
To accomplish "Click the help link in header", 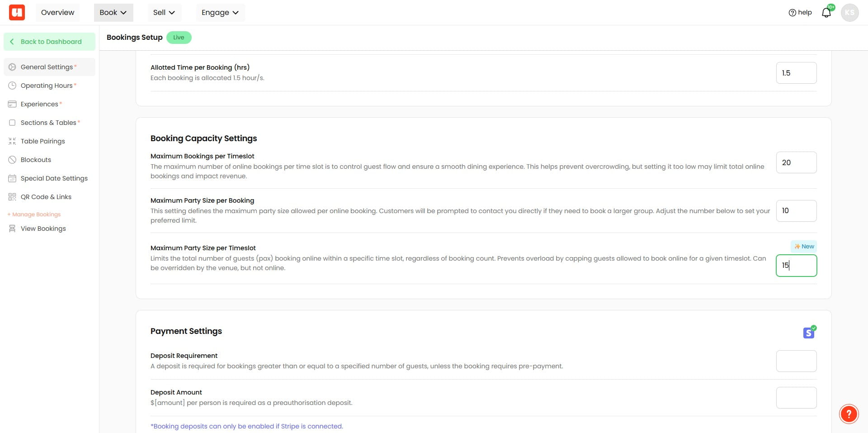I will pos(800,13).
